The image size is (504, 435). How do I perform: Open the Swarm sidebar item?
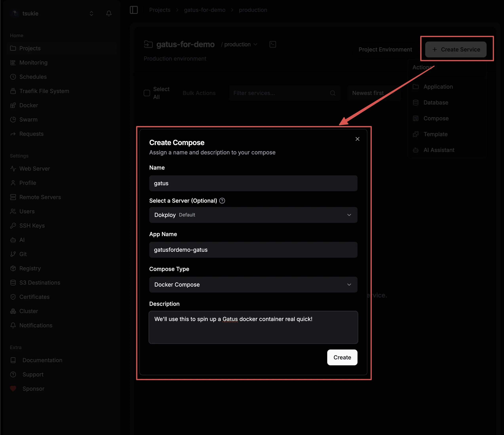(x=28, y=119)
